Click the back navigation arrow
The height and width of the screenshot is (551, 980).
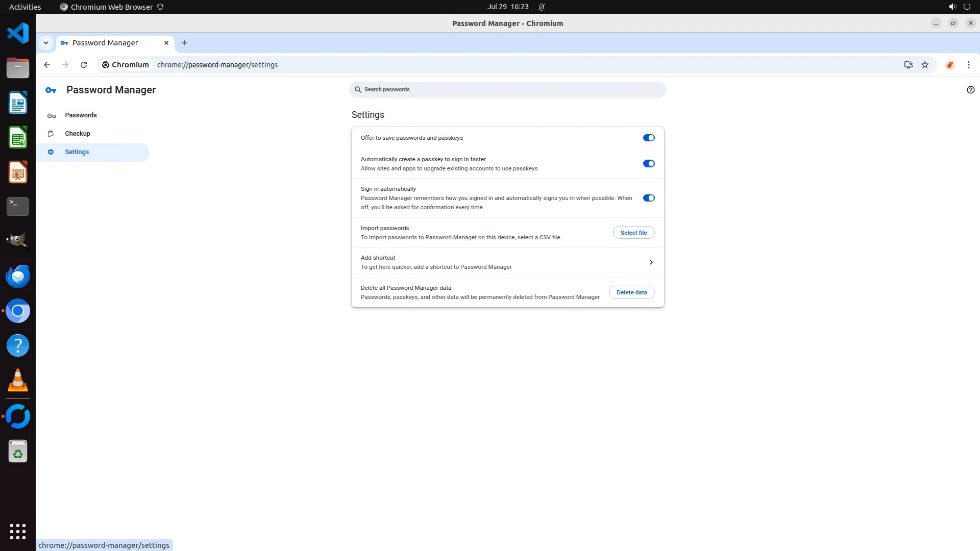coord(47,65)
